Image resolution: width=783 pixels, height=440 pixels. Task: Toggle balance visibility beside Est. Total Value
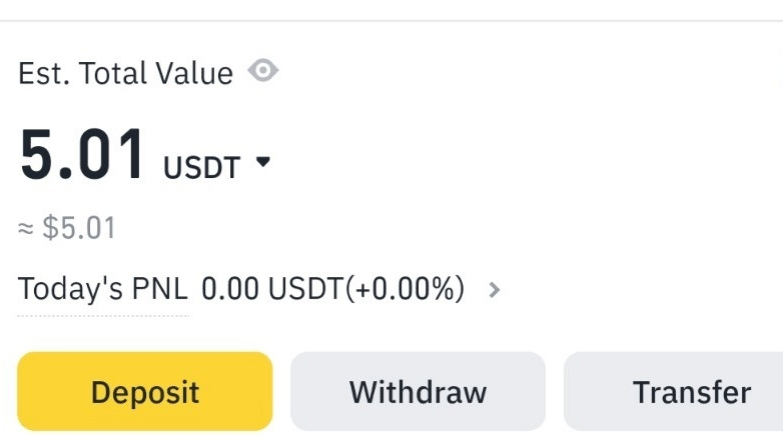263,70
